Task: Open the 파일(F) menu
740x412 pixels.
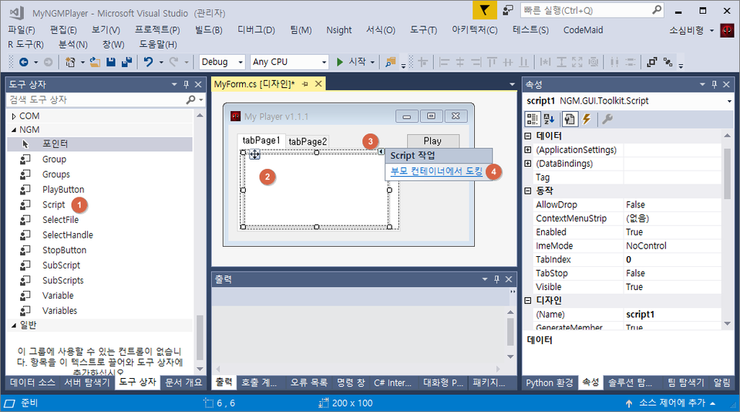Action: click(x=22, y=30)
